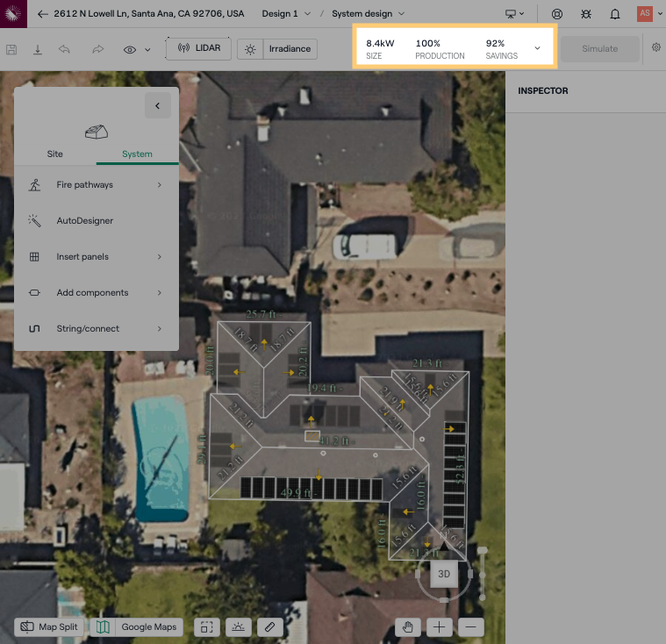This screenshot has height=644, width=666.
Task: Open the settings gear icon
Action: coord(655,48)
